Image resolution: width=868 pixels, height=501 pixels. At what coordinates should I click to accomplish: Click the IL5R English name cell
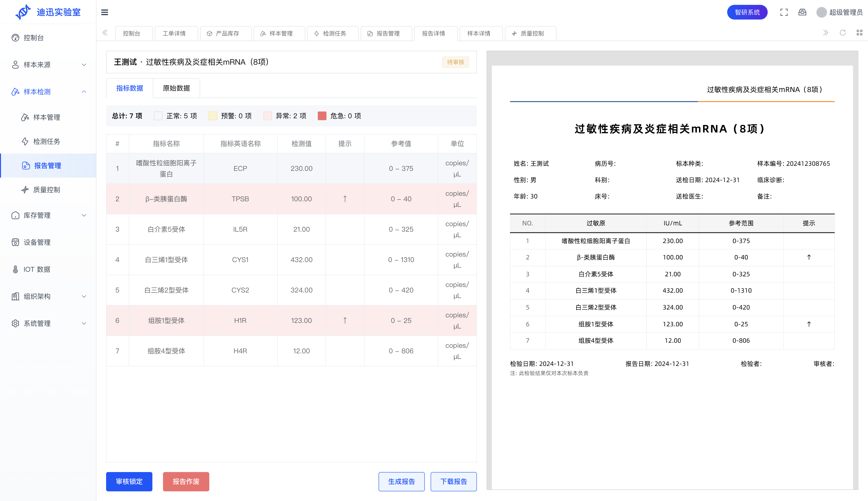[x=240, y=230]
